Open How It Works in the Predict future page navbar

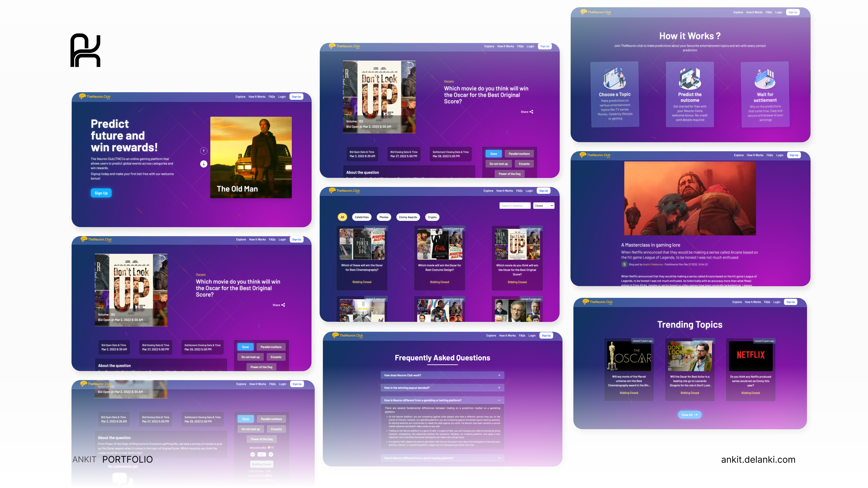pos(257,97)
